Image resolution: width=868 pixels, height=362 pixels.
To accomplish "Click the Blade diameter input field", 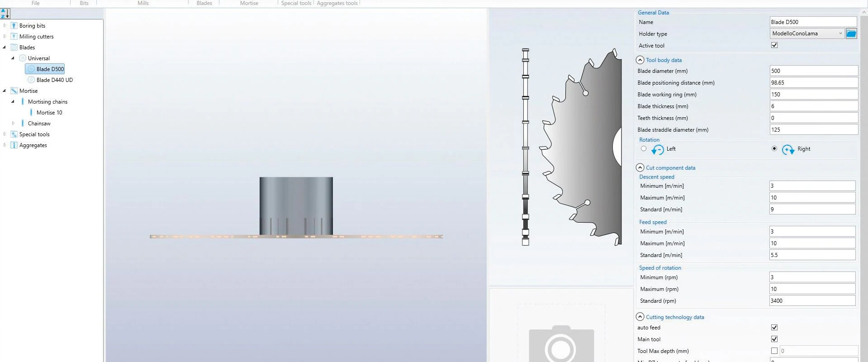I will [x=813, y=71].
